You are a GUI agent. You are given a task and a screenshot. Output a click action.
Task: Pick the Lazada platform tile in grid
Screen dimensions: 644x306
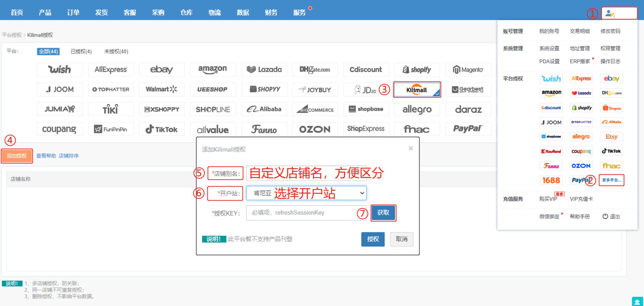[x=264, y=70]
